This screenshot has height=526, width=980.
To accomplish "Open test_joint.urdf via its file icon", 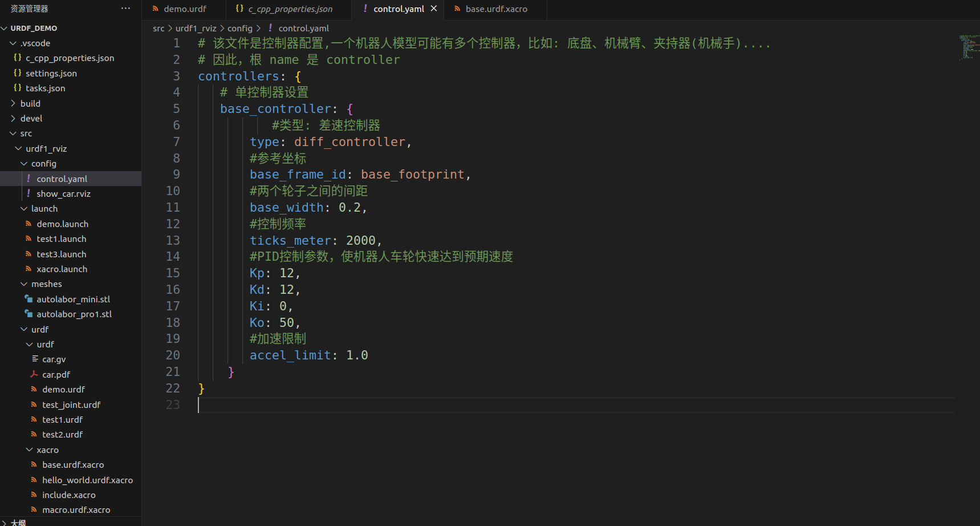I will pos(34,404).
